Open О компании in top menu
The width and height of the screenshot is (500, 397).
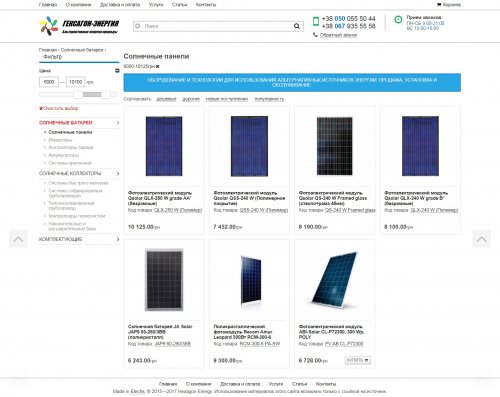[x=78, y=5]
